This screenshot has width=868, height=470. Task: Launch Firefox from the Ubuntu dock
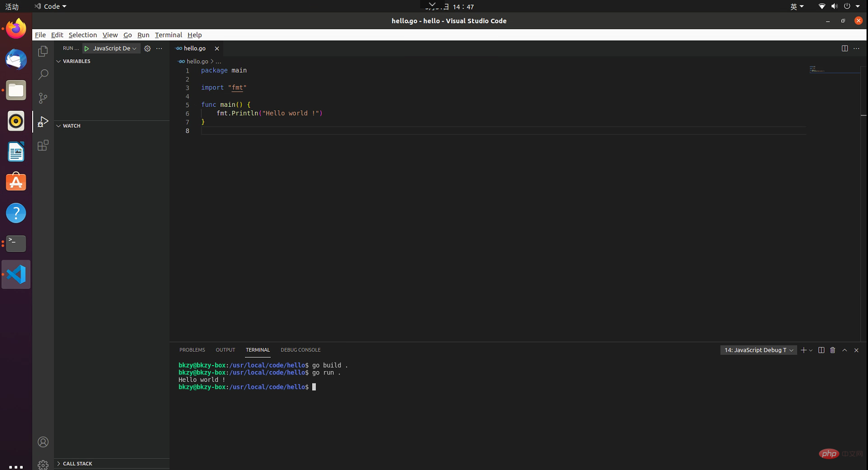16,29
